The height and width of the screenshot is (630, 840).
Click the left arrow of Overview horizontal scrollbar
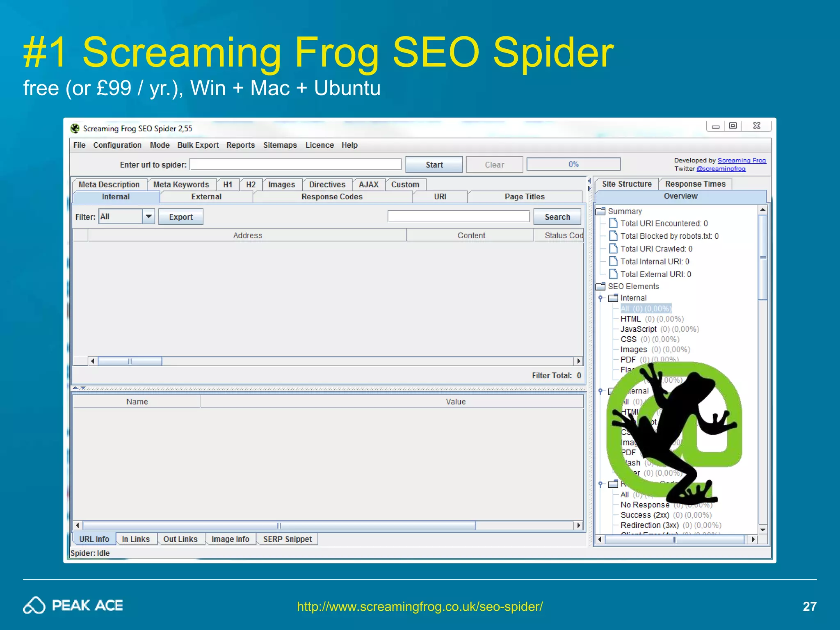coord(600,539)
